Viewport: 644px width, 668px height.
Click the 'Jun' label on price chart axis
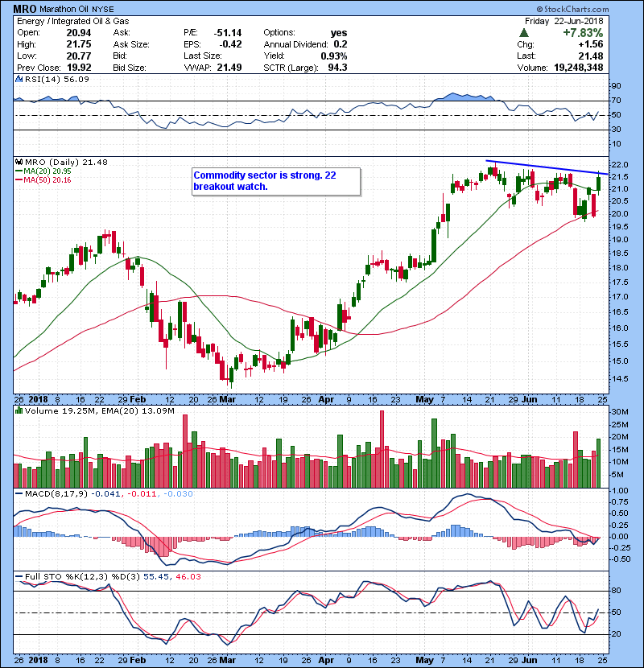530,400
